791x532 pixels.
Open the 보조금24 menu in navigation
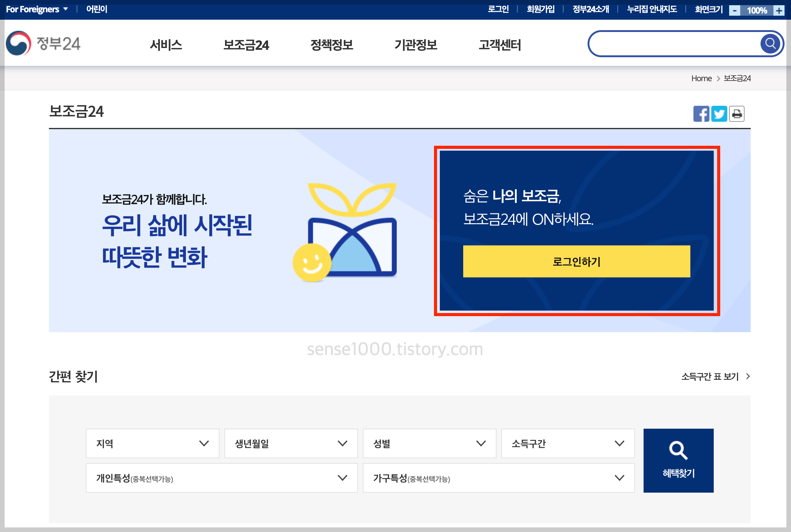246,45
